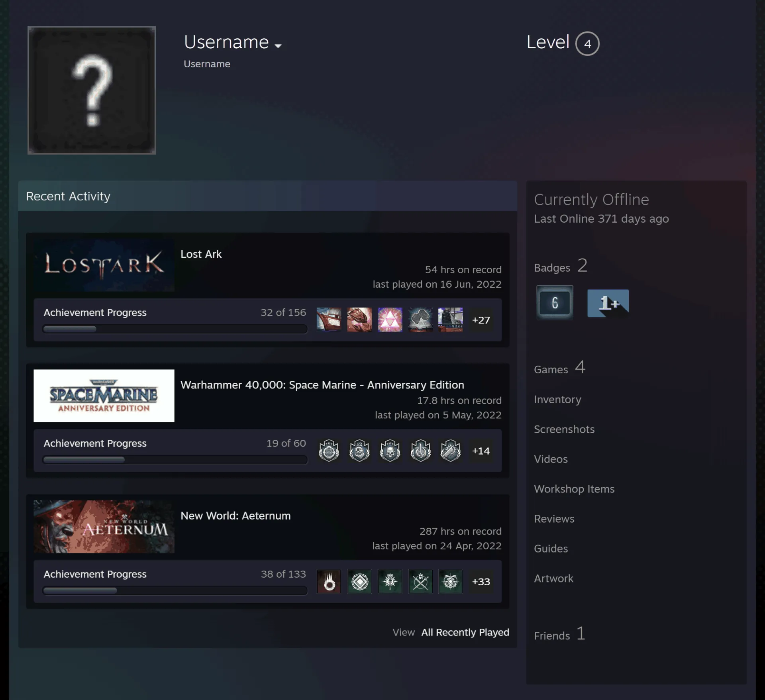Open the Lost Ark title link
The height and width of the screenshot is (700, 765).
click(201, 254)
